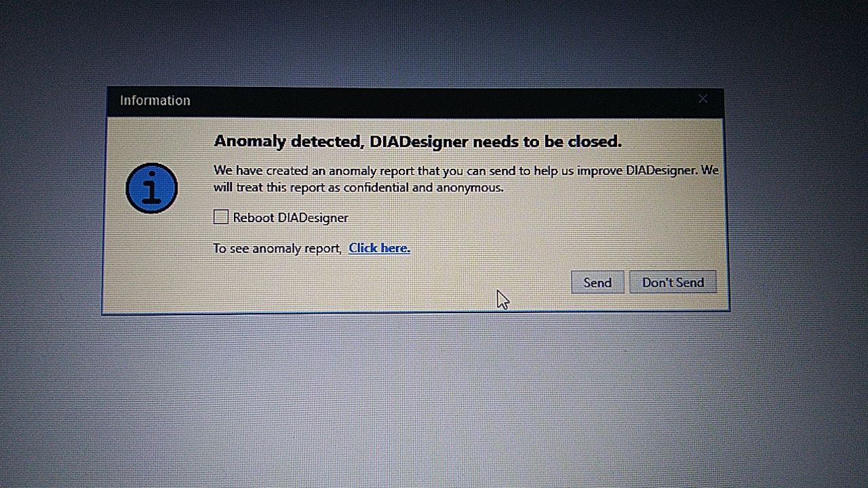Viewport: 868px width, 488px height.
Task: Choose Don't Send for the report
Action: click(x=673, y=282)
